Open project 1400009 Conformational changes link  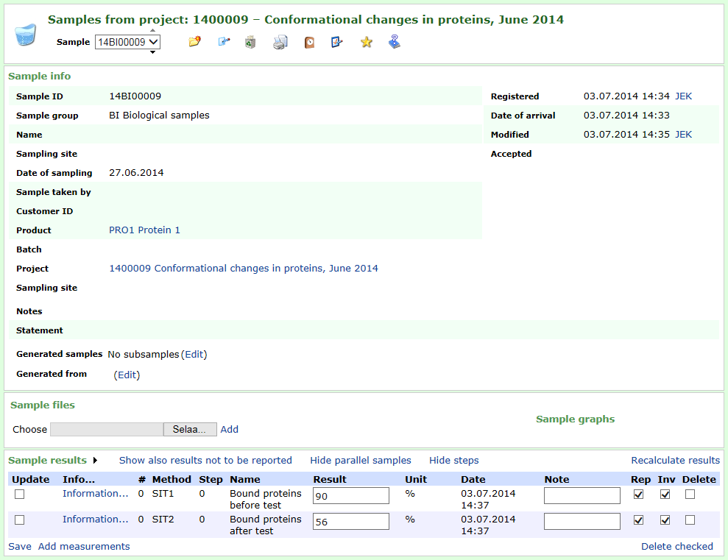pyautogui.click(x=243, y=268)
